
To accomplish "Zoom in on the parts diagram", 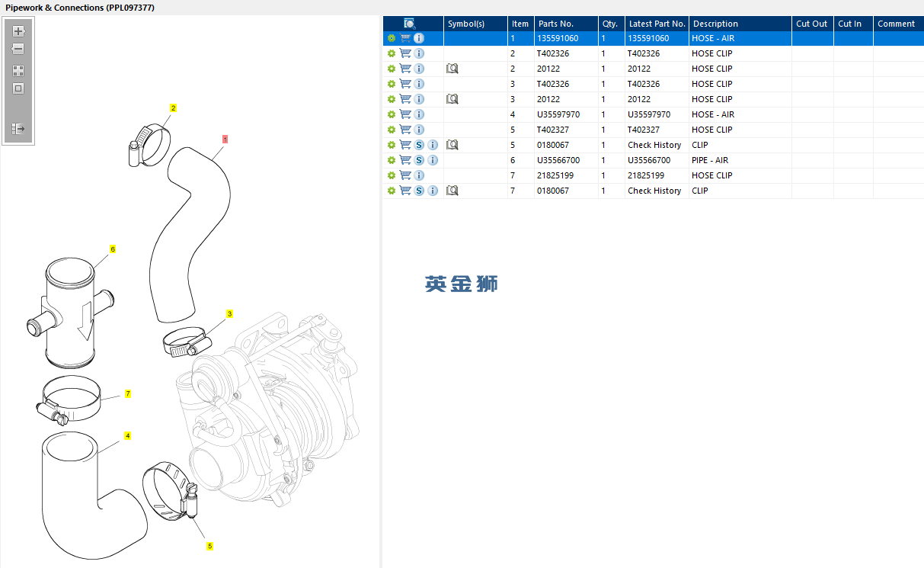I will point(18,31).
